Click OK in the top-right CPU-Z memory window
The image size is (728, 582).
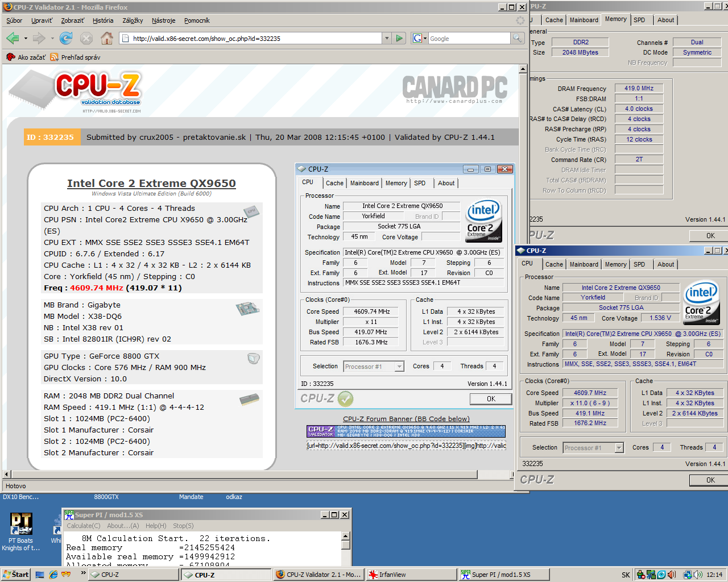click(x=710, y=236)
